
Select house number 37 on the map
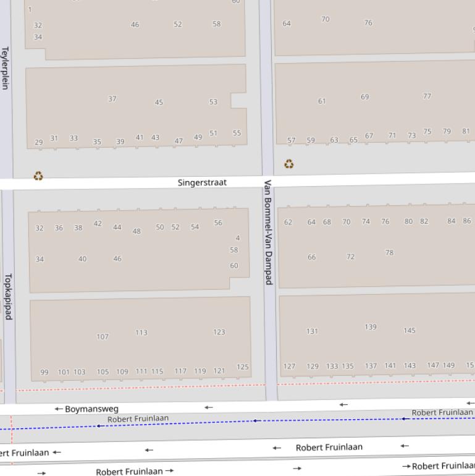point(112,99)
